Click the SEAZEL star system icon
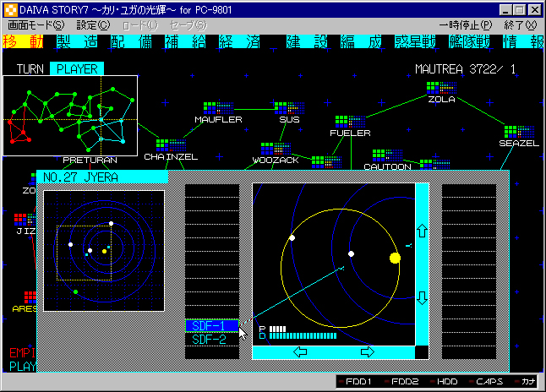Viewport: 546px width, 392px height. pyautogui.click(x=510, y=132)
